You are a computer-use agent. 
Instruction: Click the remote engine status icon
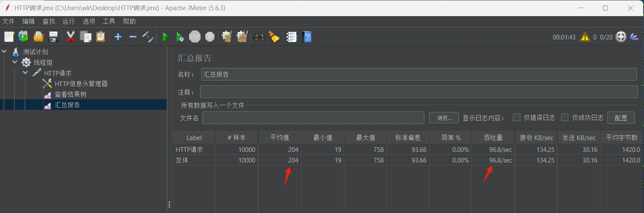621,37
